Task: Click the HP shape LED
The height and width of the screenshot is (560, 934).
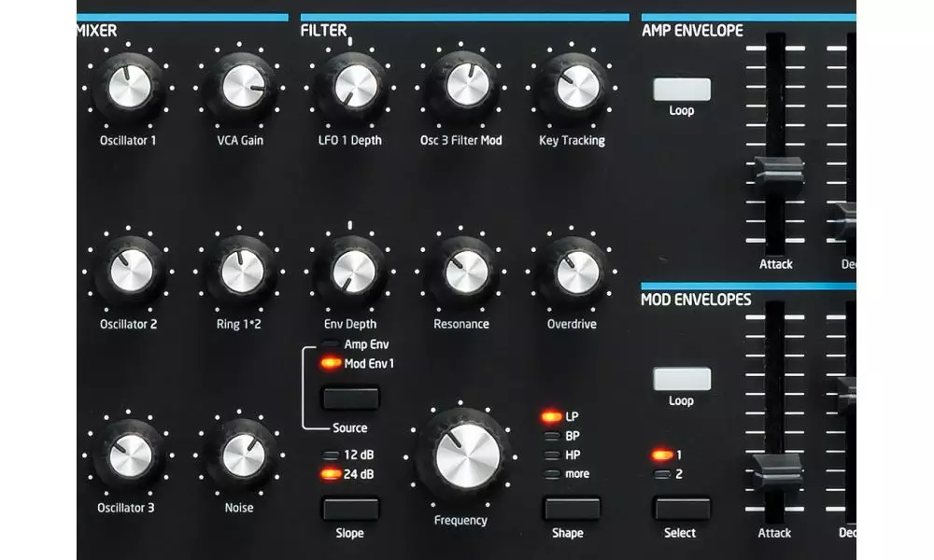Action: (553, 455)
